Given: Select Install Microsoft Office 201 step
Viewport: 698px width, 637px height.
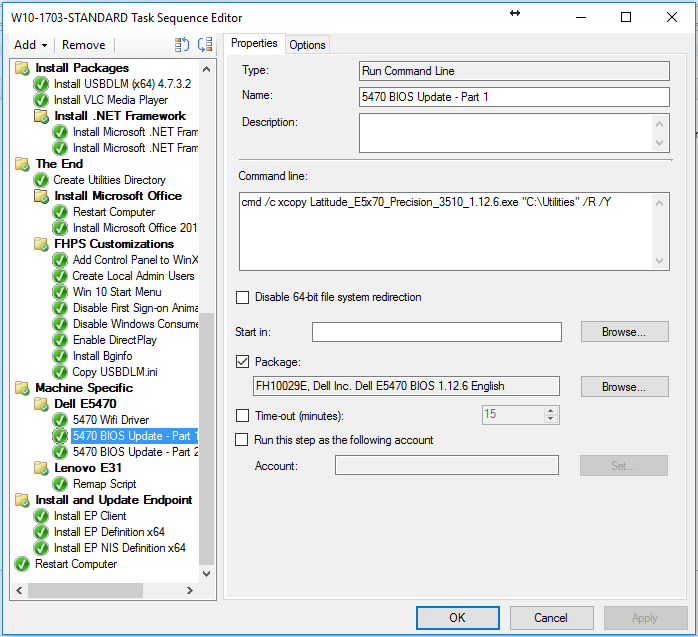Looking at the screenshot, I should (x=135, y=228).
